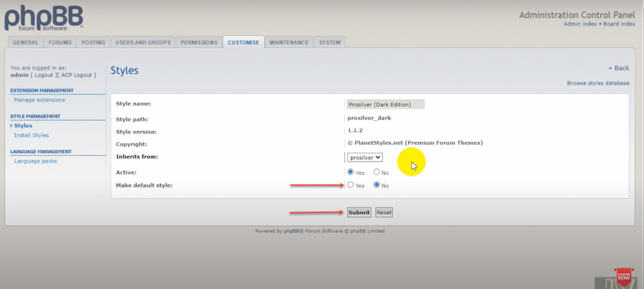
Task: Select No for Active
Action: point(377,172)
